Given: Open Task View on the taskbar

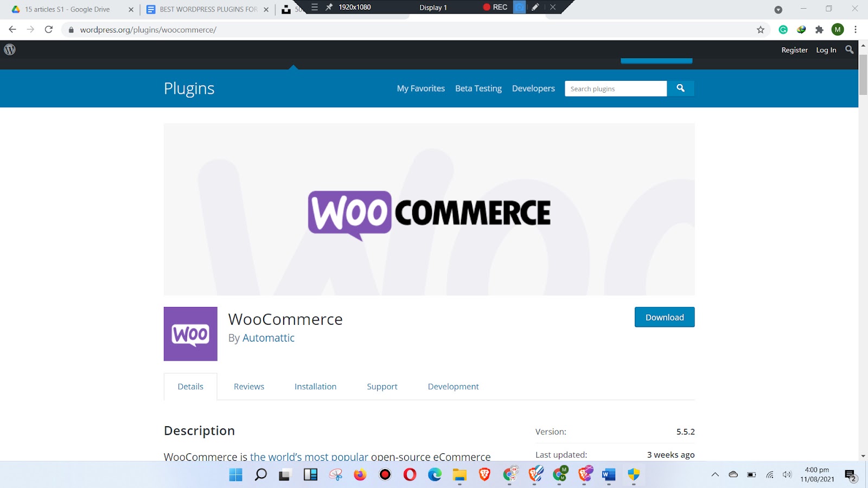Looking at the screenshot, I should tap(285, 475).
